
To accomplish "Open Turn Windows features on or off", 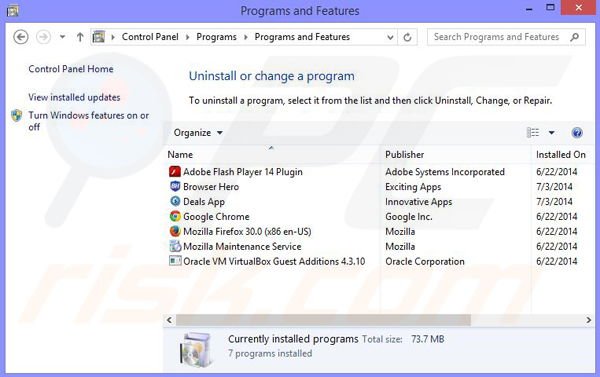I will click(88, 121).
